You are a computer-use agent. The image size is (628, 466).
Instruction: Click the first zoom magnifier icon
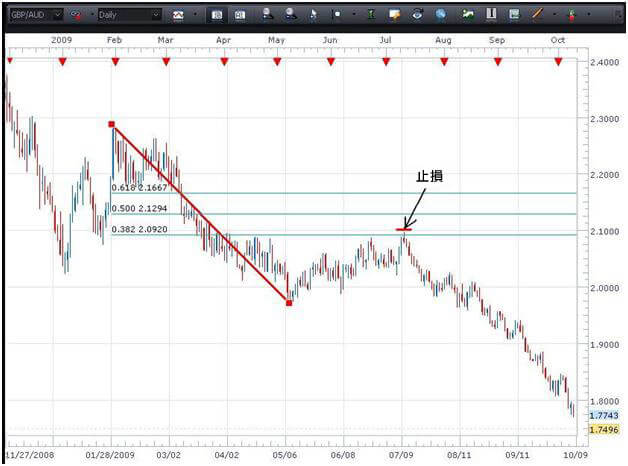(x=269, y=15)
